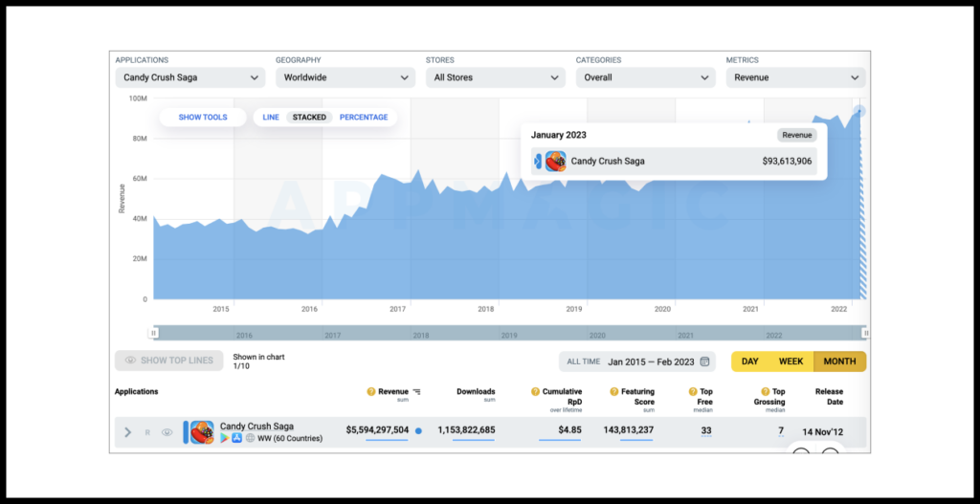The height and width of the screenshot is (504, 980).
Task: Click the Candy Crush Saga app icon in table
Action: pyautogui.click(x=202, y=432)
